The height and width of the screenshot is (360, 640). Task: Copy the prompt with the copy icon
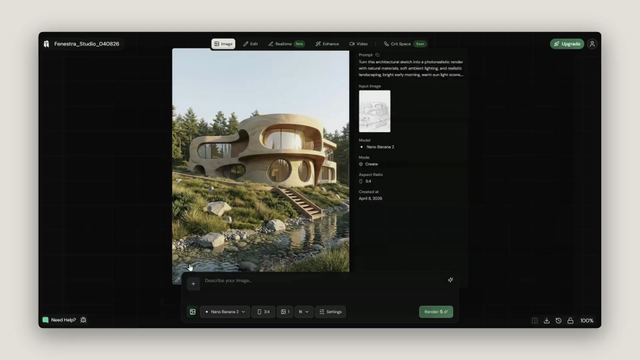coord(377,55)
